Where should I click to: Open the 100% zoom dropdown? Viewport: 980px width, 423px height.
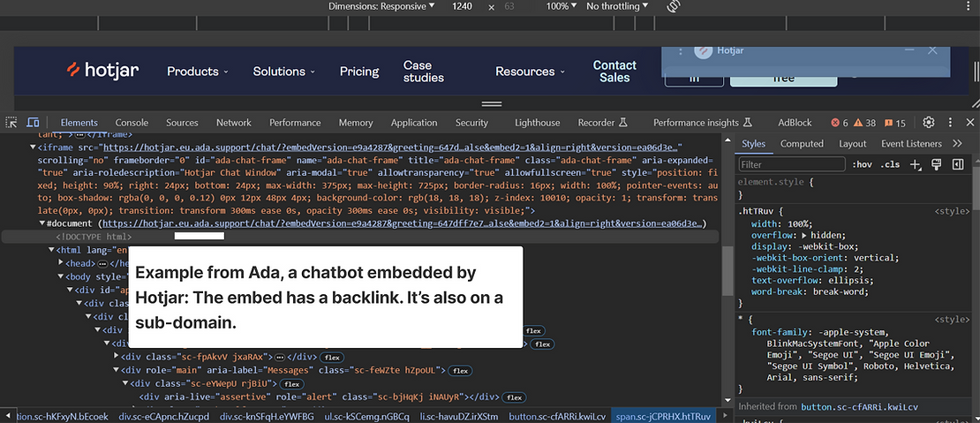click(x=562, y=6)
